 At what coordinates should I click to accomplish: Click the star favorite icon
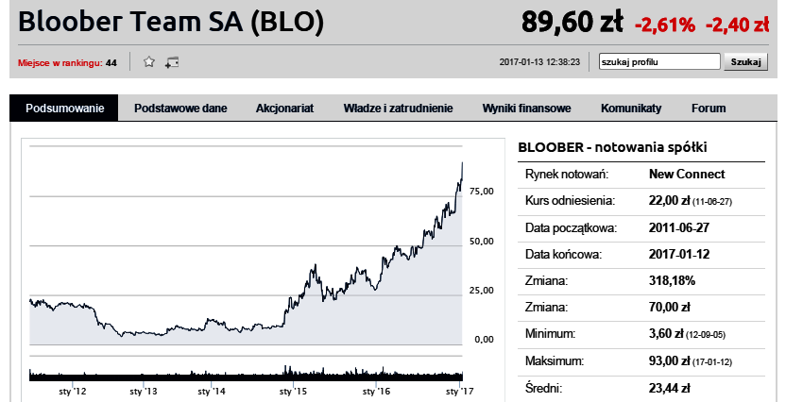click(149, 62)
